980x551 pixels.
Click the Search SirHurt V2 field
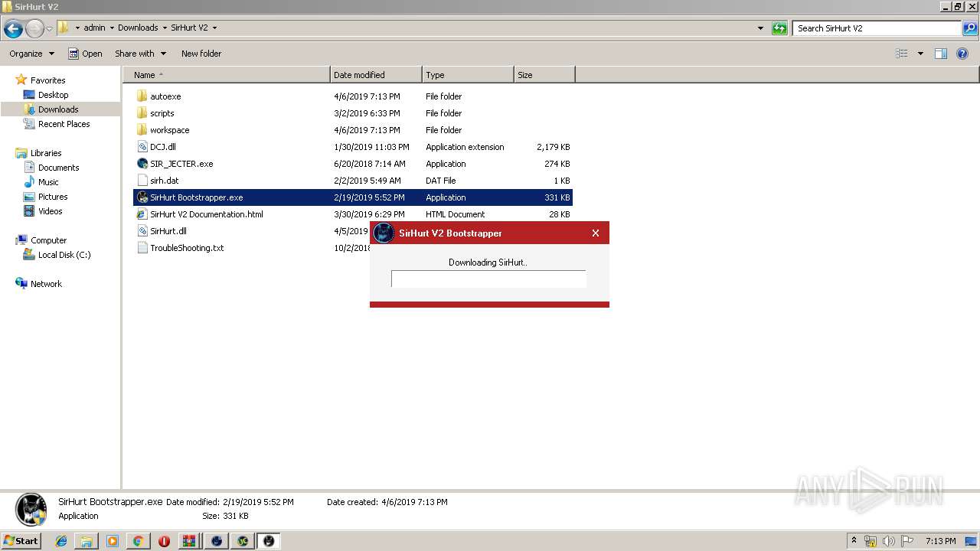coord(877,28)
